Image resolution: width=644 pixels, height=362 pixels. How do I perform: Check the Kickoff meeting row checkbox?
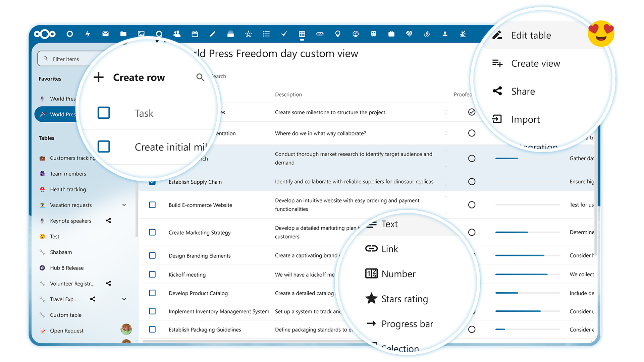click(152, 275)
